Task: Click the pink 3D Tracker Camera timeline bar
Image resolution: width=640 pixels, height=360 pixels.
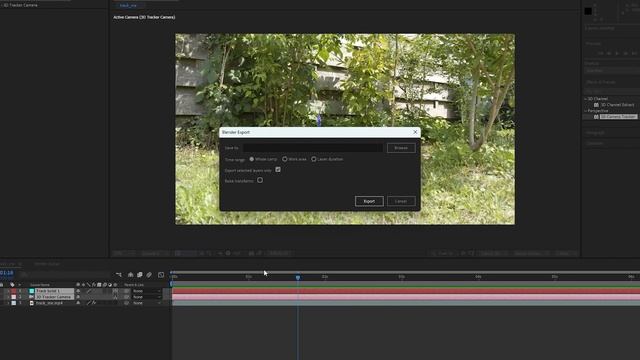Action: (x=406, y=297)
